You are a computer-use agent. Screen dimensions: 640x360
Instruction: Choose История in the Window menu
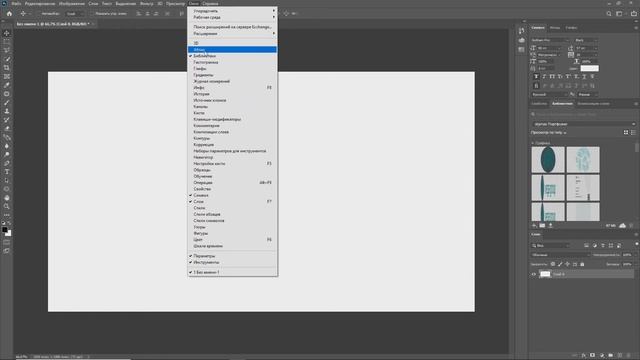pos(232,94)
